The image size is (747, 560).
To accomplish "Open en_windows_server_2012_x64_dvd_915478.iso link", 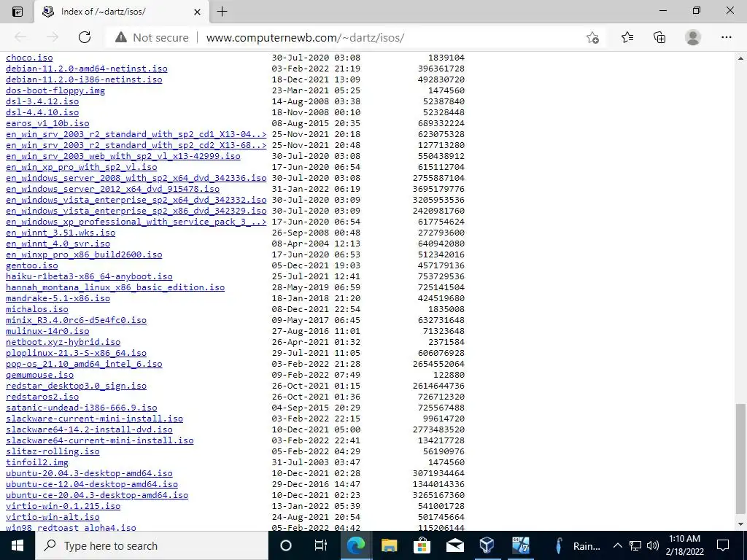I will pos(112,189).
